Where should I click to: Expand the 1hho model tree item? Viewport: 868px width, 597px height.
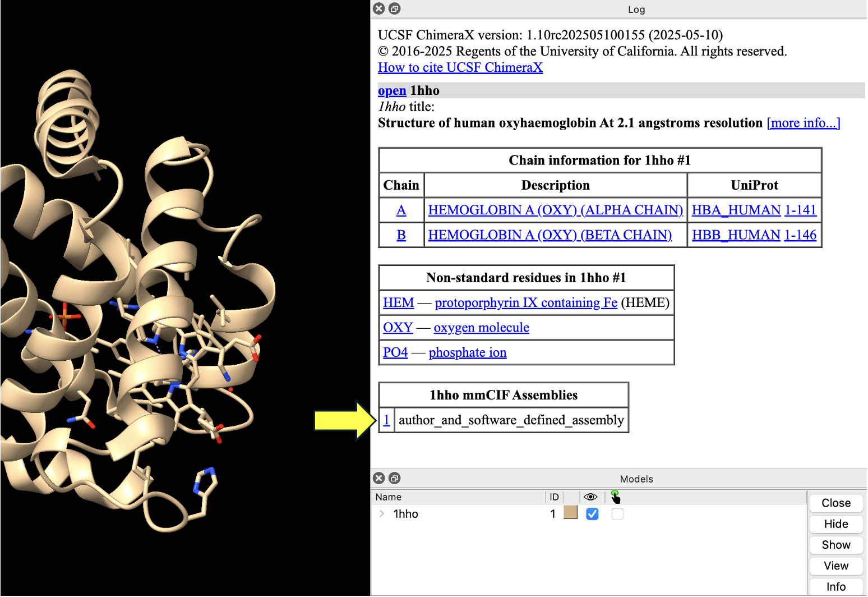(x=382, y=514)
